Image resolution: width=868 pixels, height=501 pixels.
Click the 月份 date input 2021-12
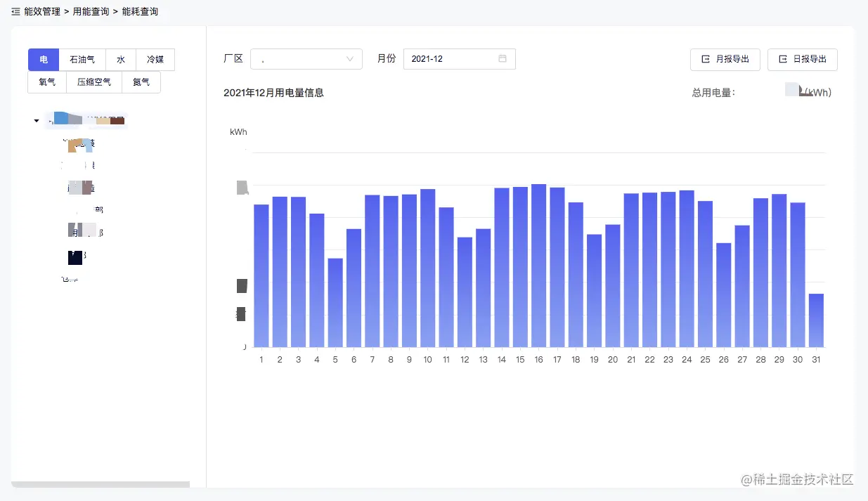pyautogui.click(x=460, y=59)
